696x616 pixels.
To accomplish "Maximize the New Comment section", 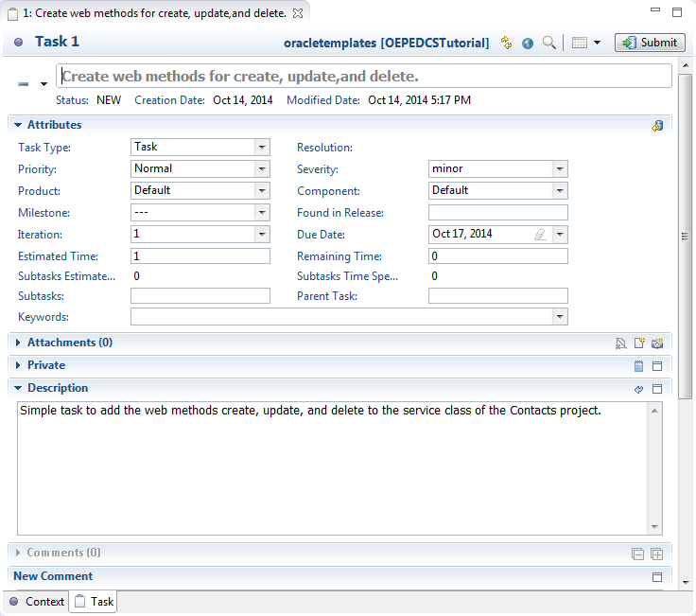I will point(657,577).
